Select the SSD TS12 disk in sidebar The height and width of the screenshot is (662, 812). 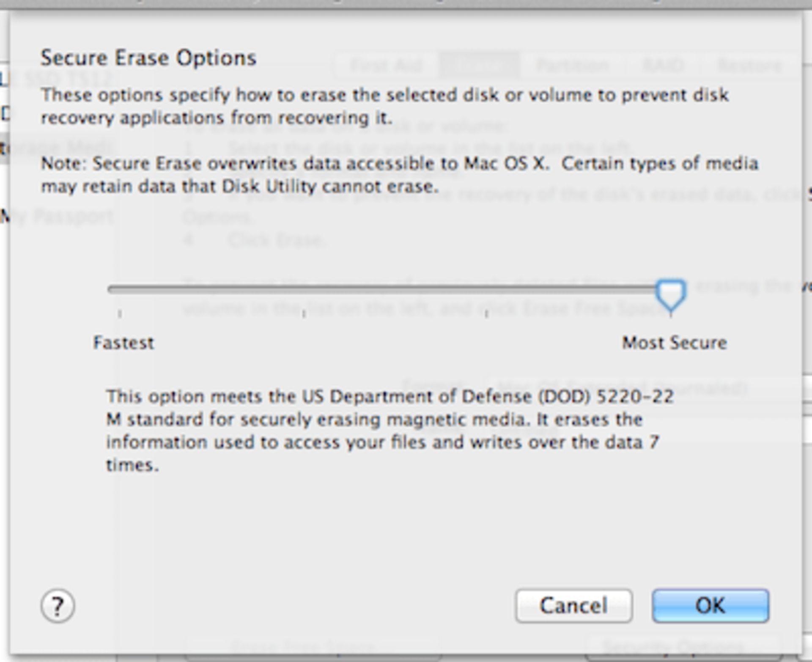click(57, 79)
